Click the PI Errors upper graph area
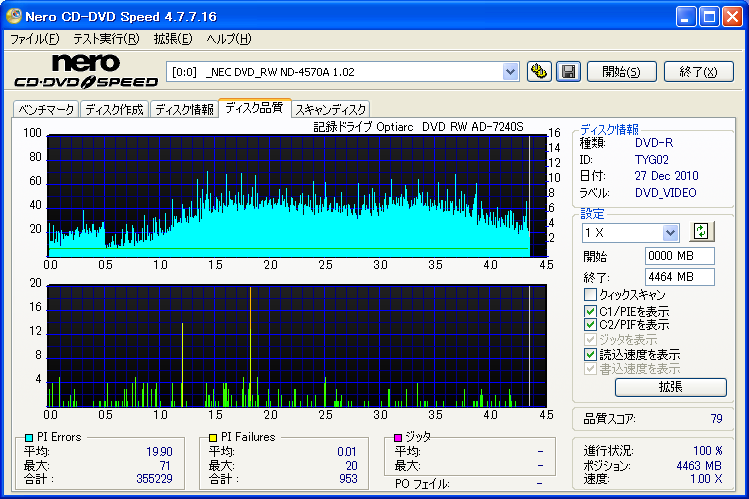 point(297,196)
